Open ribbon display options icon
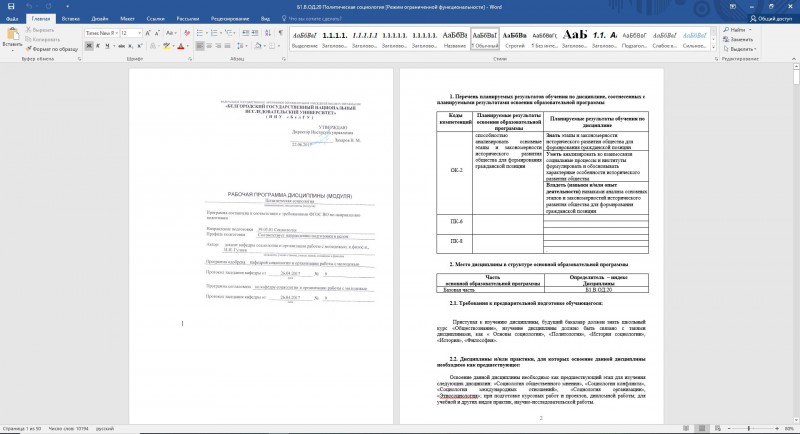This screenshot has width=800, height=434. [733, 7]
